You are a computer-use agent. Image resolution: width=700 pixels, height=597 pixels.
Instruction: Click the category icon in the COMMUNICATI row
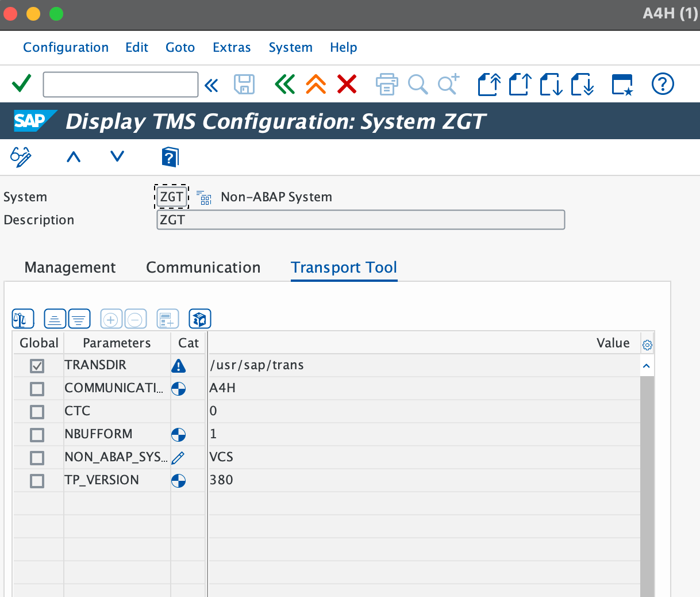[x=179, y=389]
